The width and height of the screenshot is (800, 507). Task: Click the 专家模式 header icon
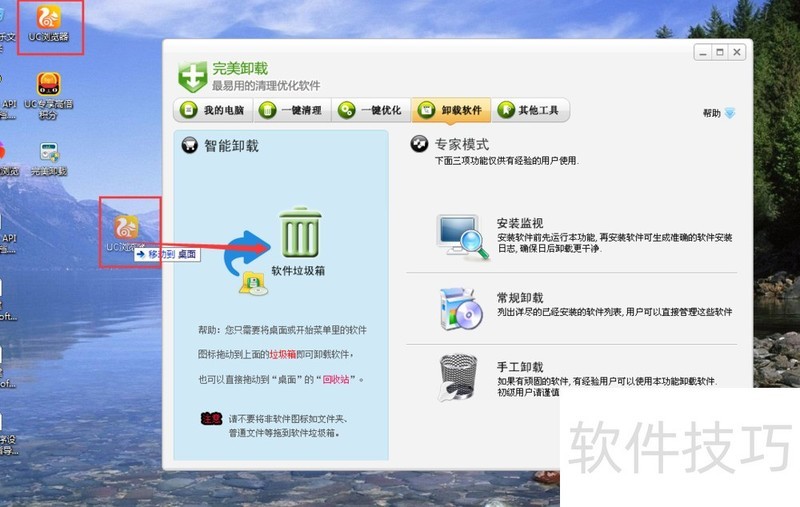(420, 145)
